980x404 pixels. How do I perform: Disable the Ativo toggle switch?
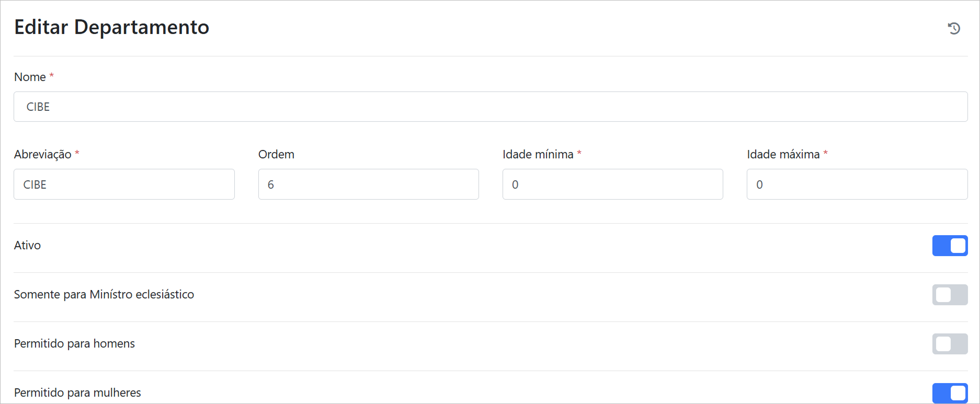(950, 246)
